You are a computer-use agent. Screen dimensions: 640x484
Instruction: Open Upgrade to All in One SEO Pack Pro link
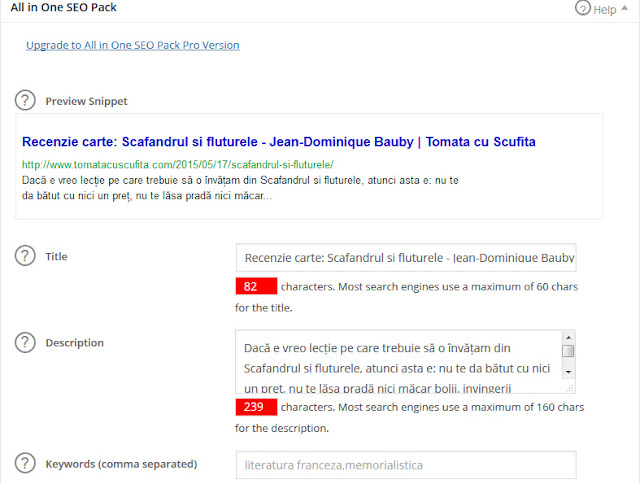tap(133, 45)
